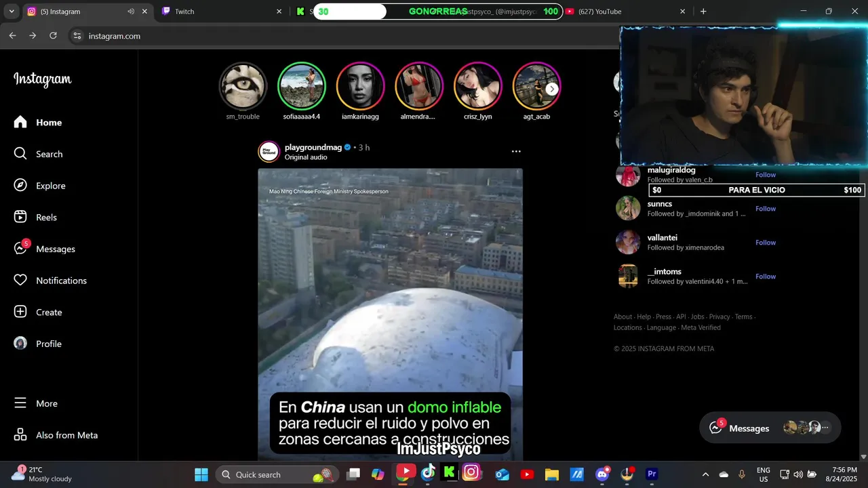Open weather widget 21°C
The height and width of the screenshot is (488, 868).
tap(42, 474)
